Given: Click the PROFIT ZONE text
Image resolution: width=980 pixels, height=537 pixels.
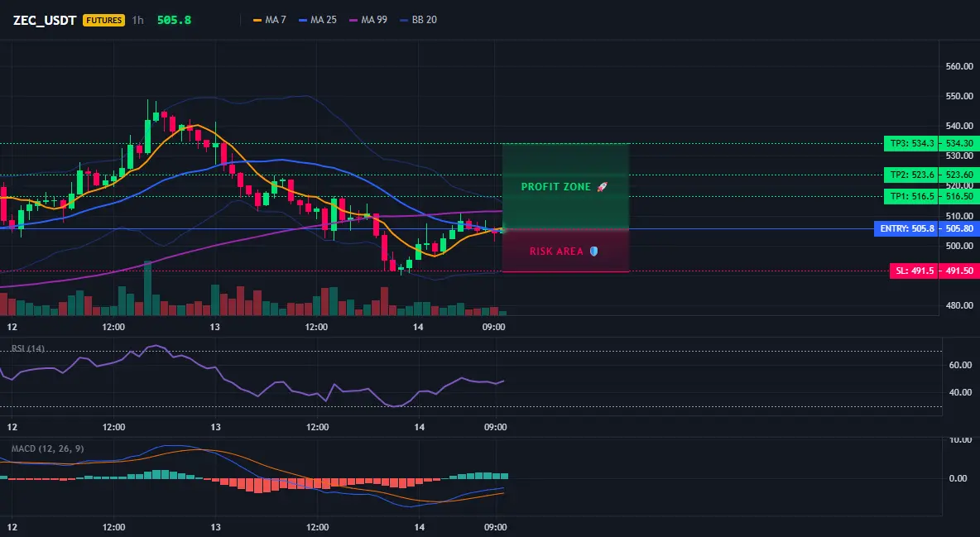Looking at the screenshot, I should point(555,187).
